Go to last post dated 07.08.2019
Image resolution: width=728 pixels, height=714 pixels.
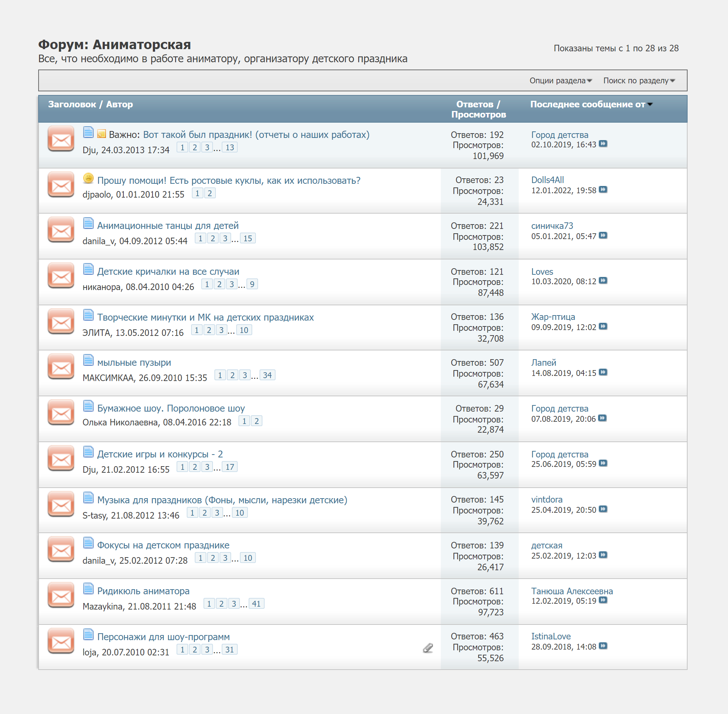click(602, 418)
